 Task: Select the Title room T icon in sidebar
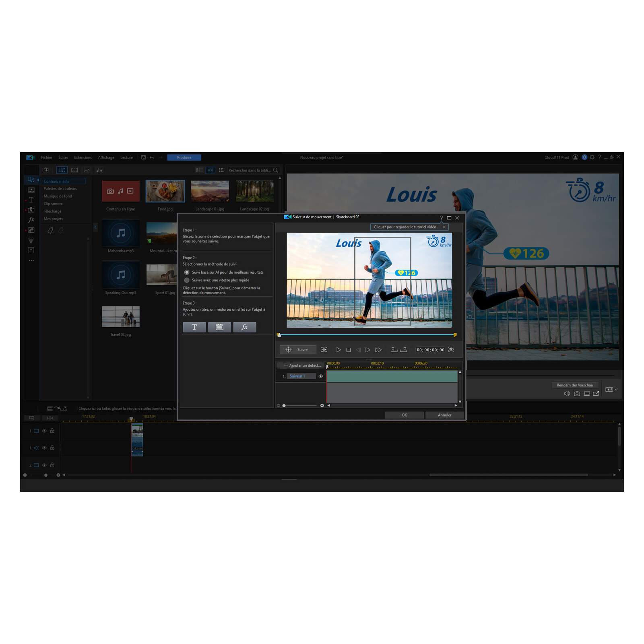tap(31, 200)
